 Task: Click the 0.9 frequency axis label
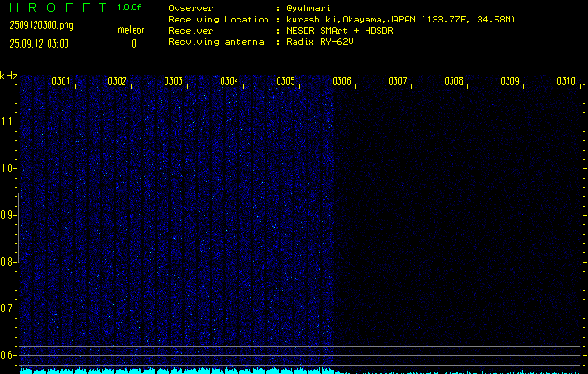pyautogui.click(x=8, y=215)
